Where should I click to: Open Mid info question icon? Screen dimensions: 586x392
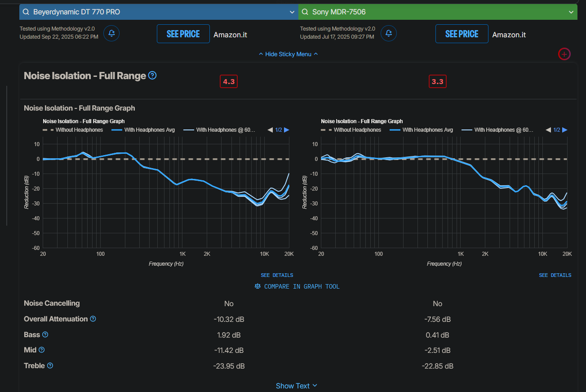pos(42,350)
